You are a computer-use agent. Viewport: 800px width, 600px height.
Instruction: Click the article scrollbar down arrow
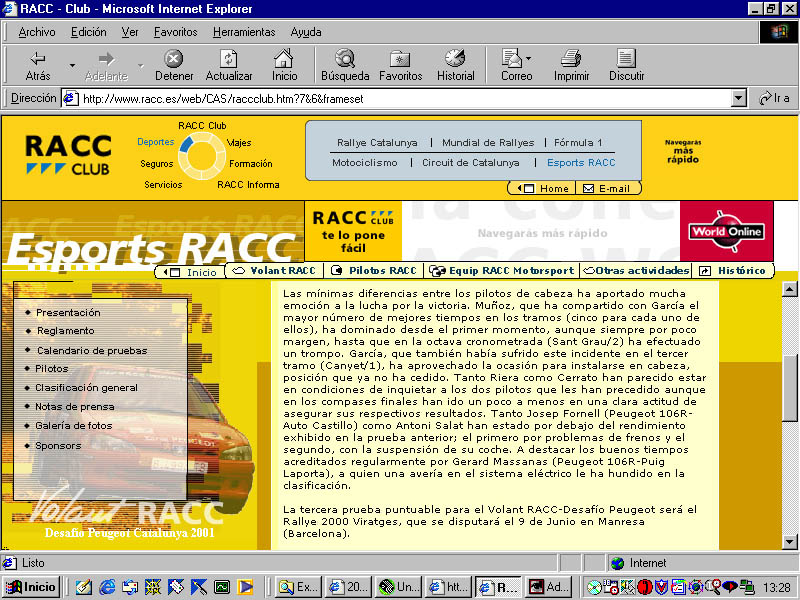pos(789,541)
